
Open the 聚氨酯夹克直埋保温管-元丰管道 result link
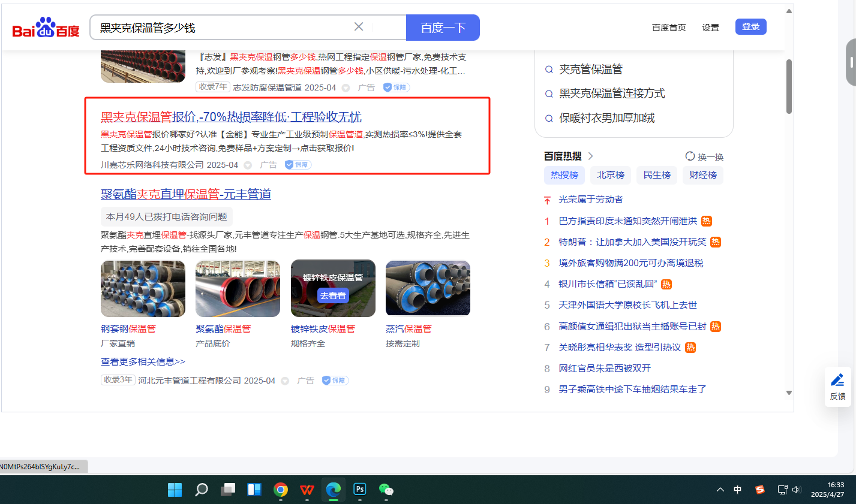tap(186, 194)
